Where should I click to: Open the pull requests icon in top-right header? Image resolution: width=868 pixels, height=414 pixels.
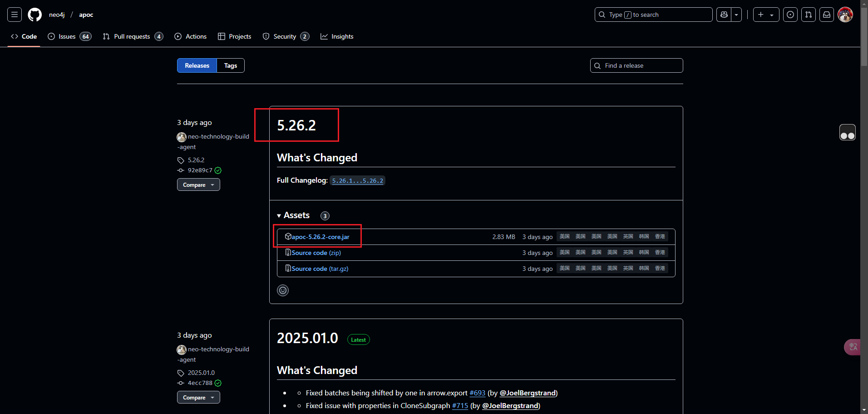809,15
